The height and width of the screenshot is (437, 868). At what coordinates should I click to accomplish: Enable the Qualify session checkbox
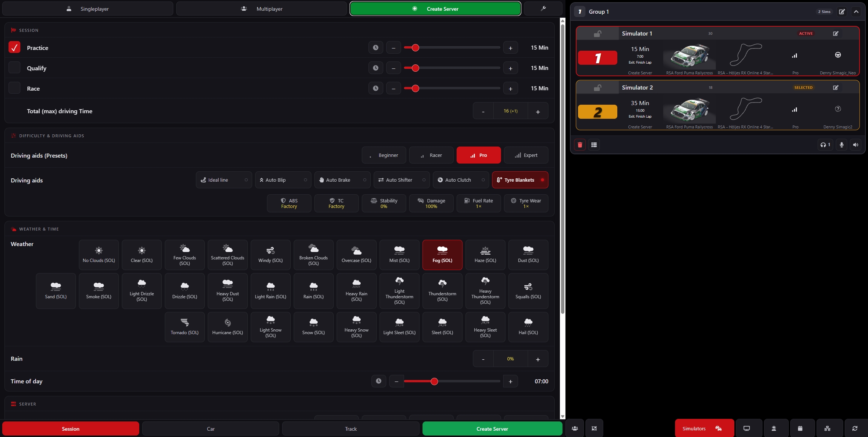pyautogui.click(x=14, y=68)
